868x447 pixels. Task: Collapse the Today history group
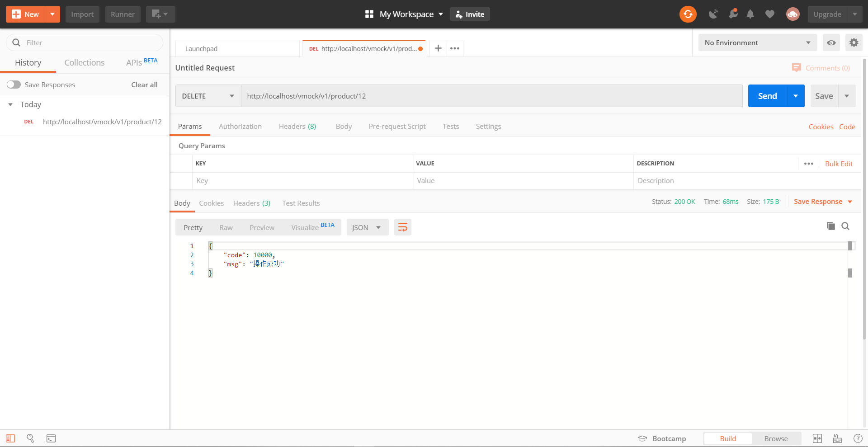click(10, 104)
